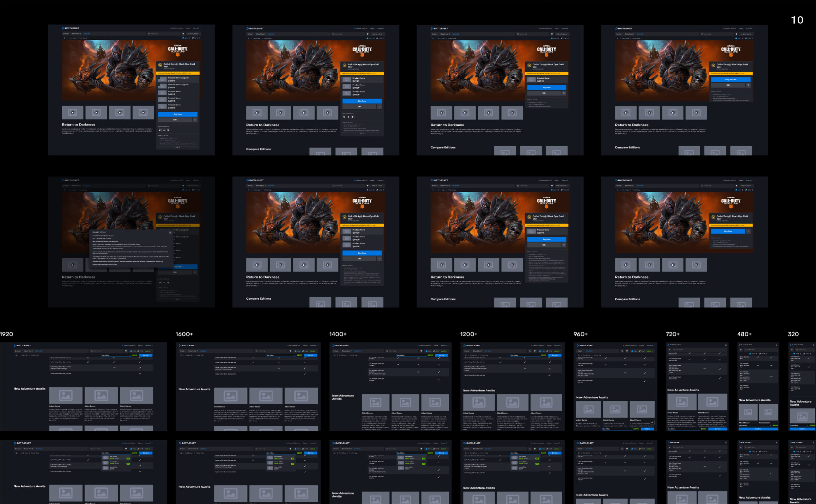The image size is (816, 504).
Task: Click the first platform icon below Gift, top-left mockup
Action: (160, 130)
